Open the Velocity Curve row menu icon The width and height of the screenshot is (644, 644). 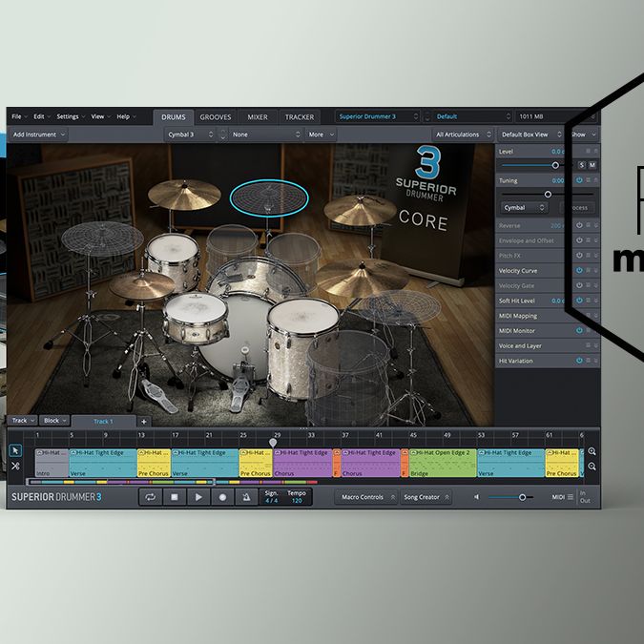(588, 270)
